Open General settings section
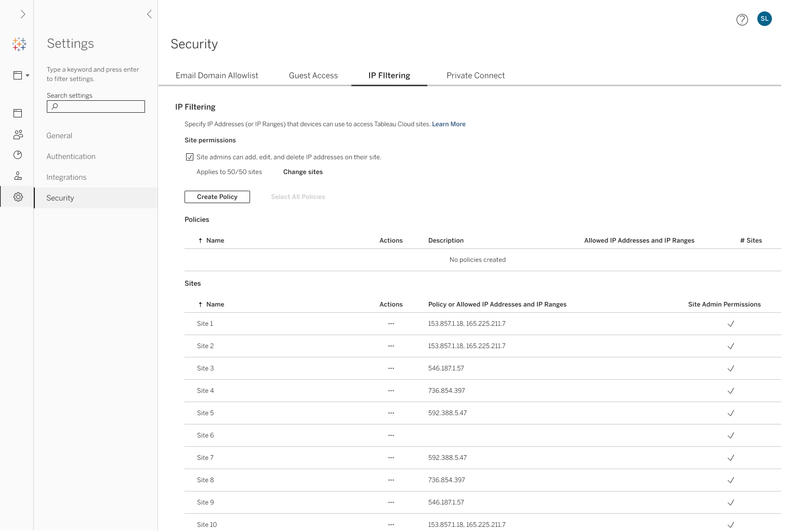Image resolution: width=788 pixels, height=532 pixels. [x=59, y=136]
